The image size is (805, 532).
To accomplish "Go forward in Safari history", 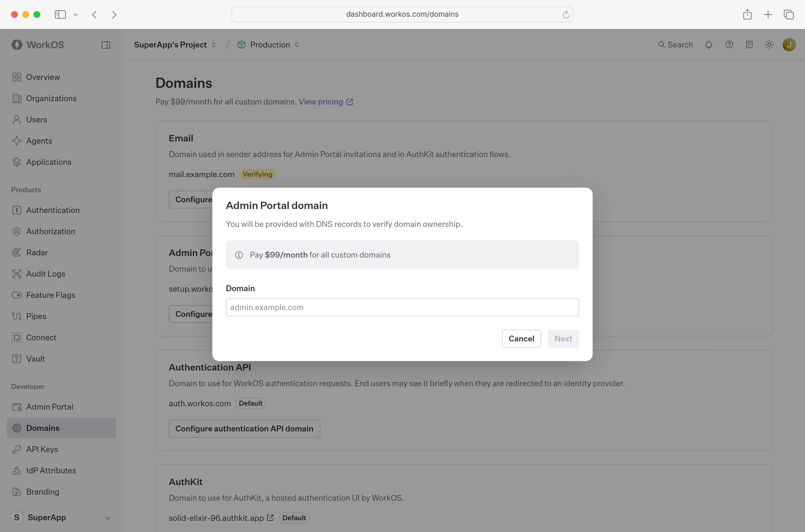I will pos(114,15).
